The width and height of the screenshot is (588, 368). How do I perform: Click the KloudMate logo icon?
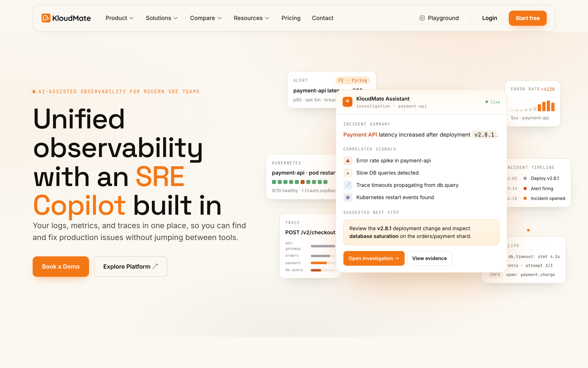point(46,18)
